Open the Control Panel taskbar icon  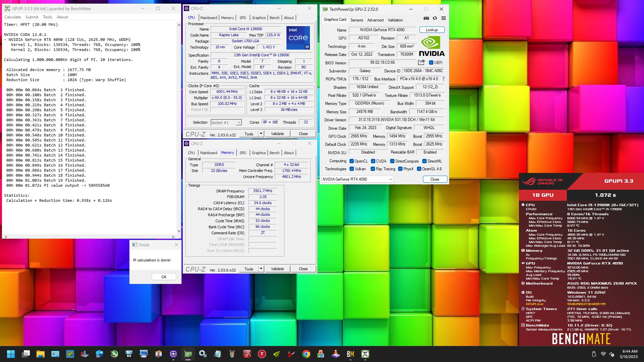click(55, 354)
